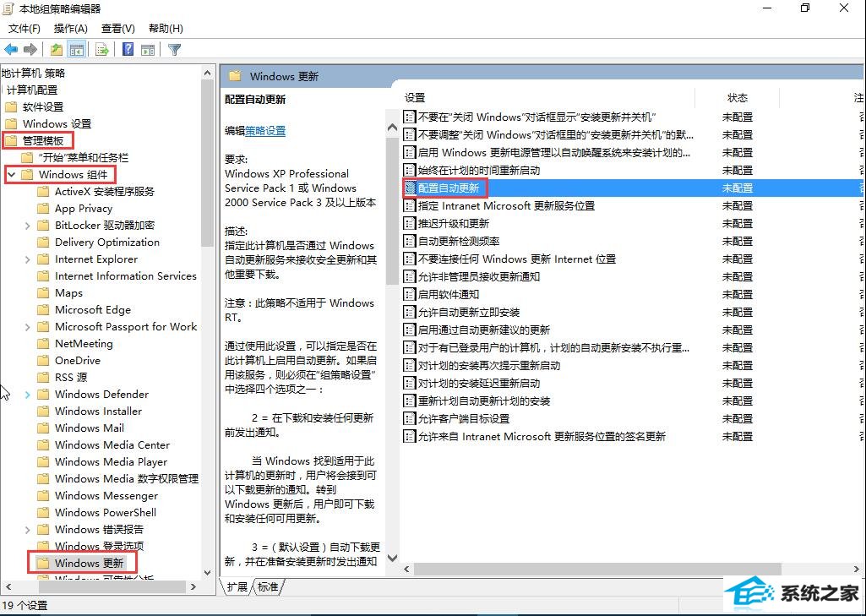Click the blue Help question-mark icon
Image resolution: width=866 pixels, height=616 pixels.
click(128, 50)
